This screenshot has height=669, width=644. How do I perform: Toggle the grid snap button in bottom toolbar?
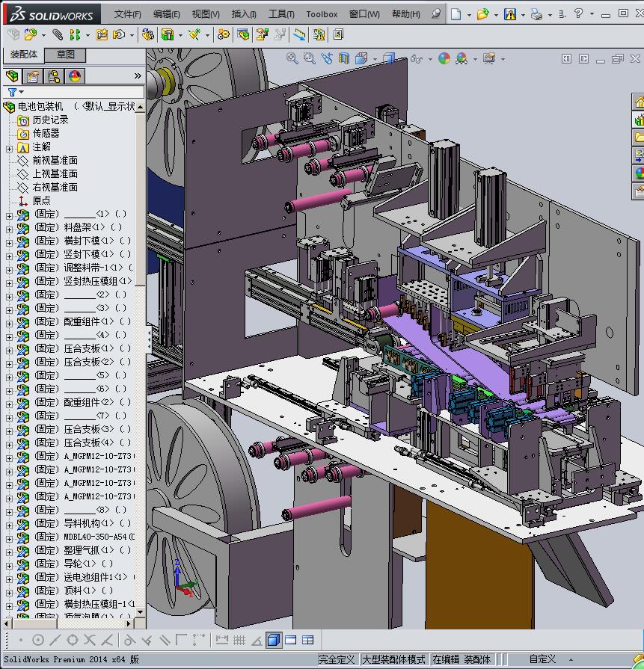point(239,640)
